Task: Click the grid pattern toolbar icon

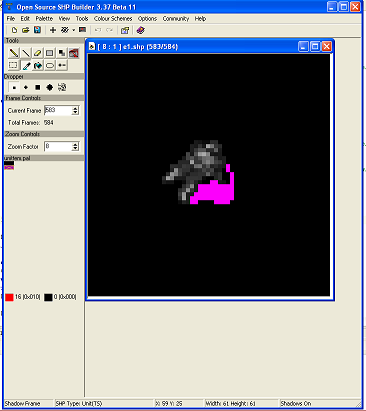Action: (x=65, y=30)
